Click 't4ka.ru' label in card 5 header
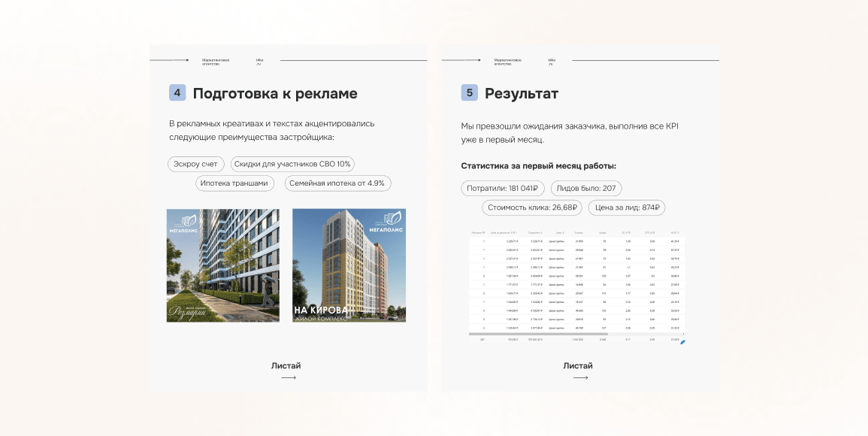Screen dimensions: 868x436 click(552, 62)
